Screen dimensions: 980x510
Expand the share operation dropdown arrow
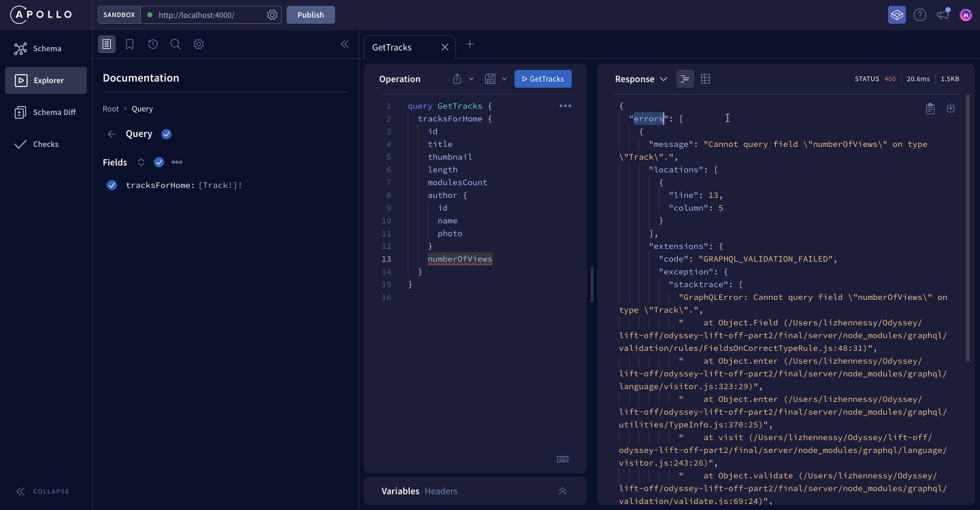pos(471,79)
